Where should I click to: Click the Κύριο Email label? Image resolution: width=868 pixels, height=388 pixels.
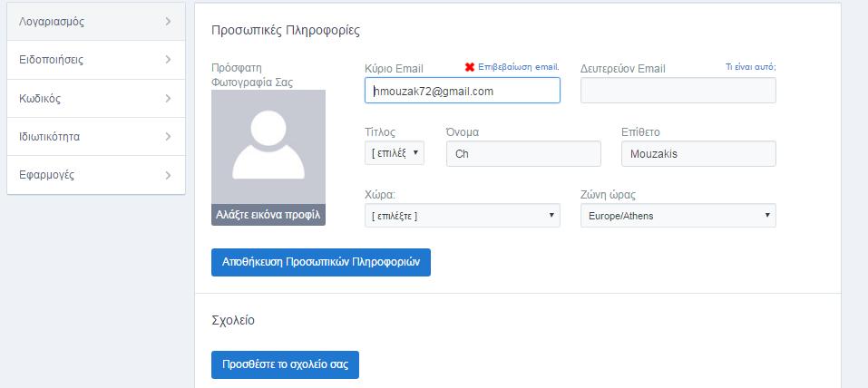coord(395,69)
